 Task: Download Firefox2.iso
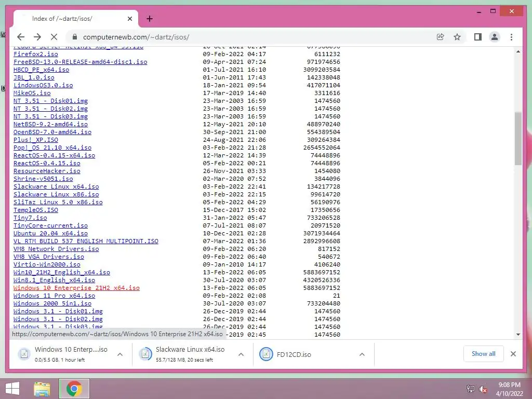pos(36,54)
